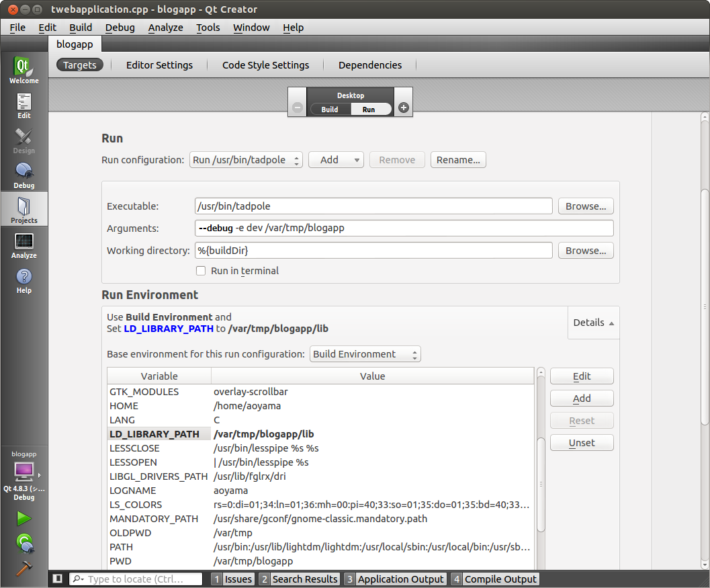710x588 pixels.
Task: Open the Welcome mode
Action: click(x=24, y=71)
